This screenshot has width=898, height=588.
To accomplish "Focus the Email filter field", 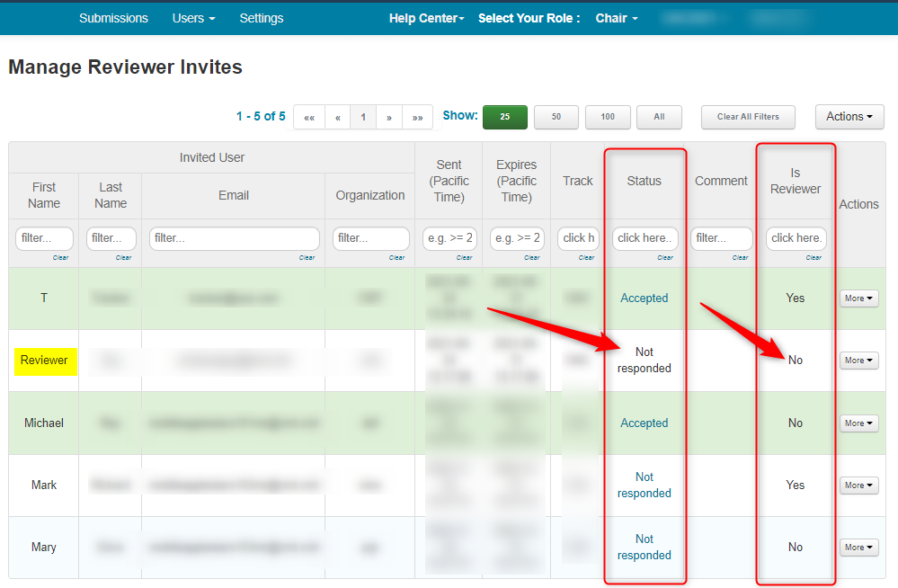I will tap(235, 238).
